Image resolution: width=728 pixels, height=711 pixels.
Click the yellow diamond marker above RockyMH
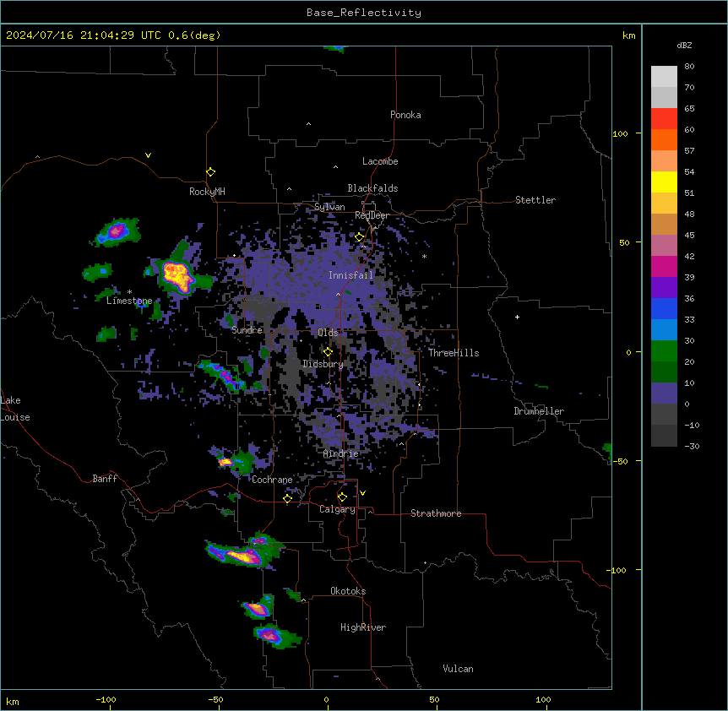(x=211, y=172)
